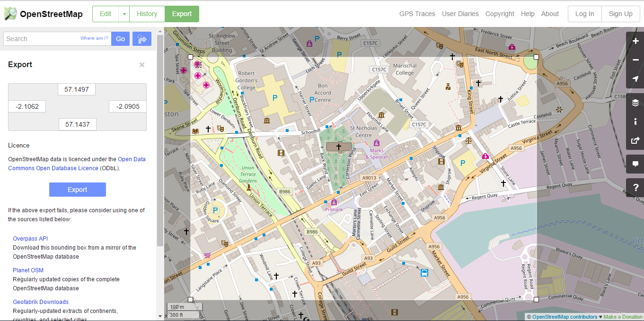Open the Help page
Screen dimensions: 644x321
tap(528, 14)
